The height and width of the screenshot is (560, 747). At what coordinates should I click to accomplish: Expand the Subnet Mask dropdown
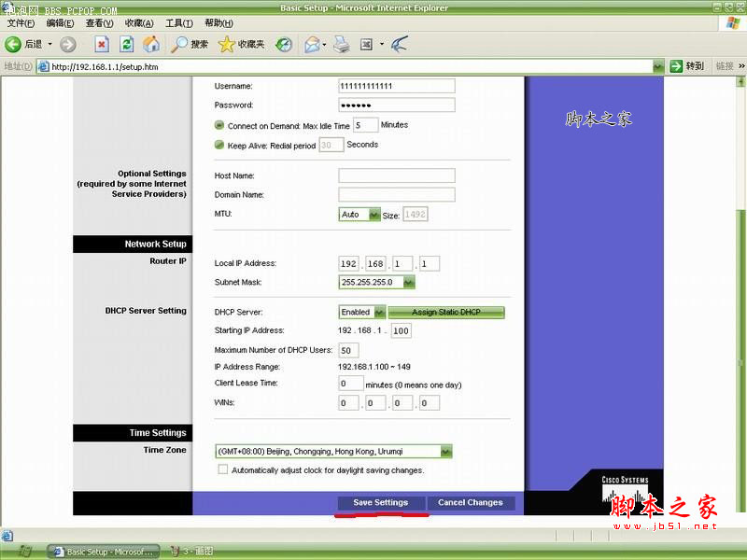click(376, 282)
